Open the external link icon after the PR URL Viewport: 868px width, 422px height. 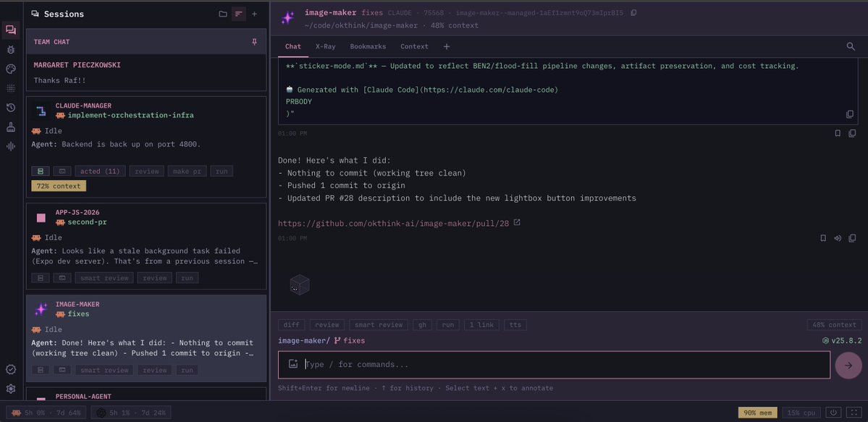[517, 223]
